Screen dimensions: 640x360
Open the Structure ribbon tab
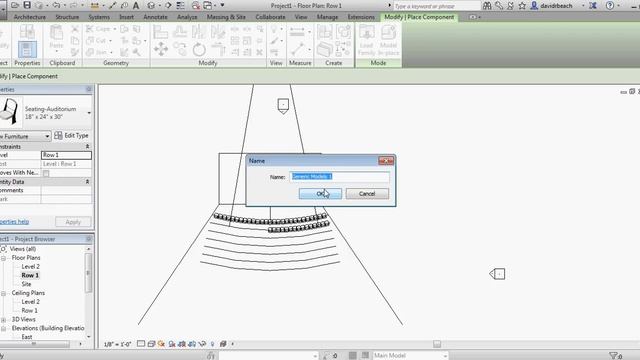click(67, 17)
